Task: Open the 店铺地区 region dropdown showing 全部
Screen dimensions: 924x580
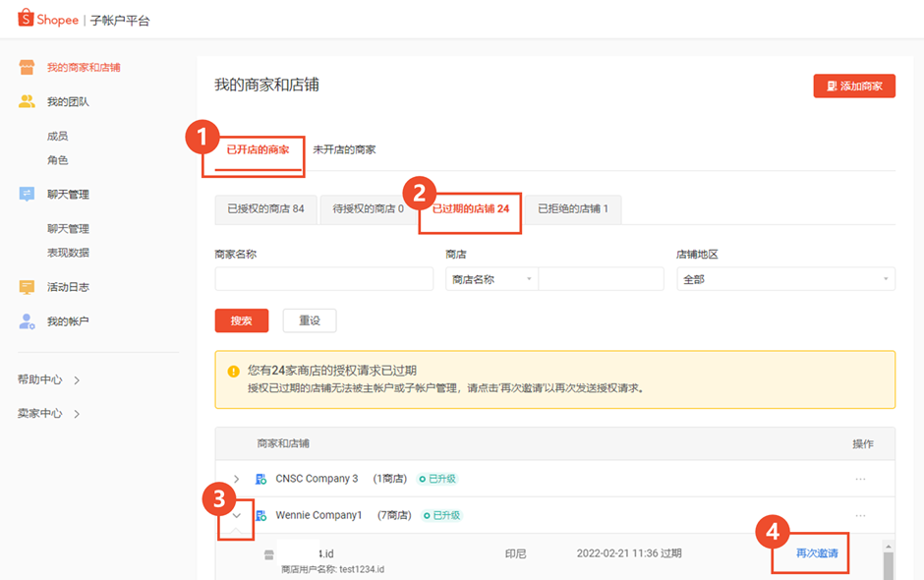Action: (784, 278)
